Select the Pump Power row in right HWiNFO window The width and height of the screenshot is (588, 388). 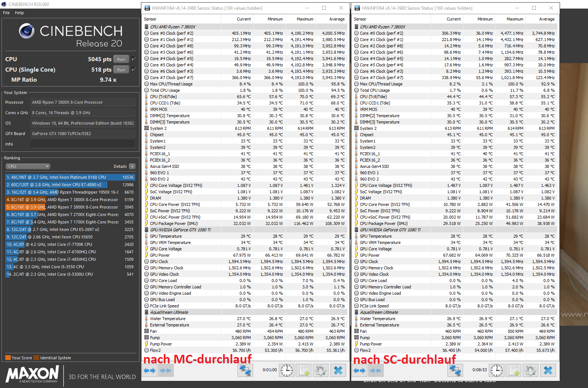click(455, 344)
